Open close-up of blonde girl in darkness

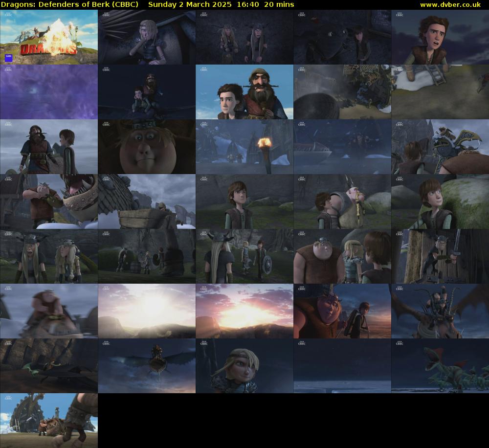pos(244,366)
